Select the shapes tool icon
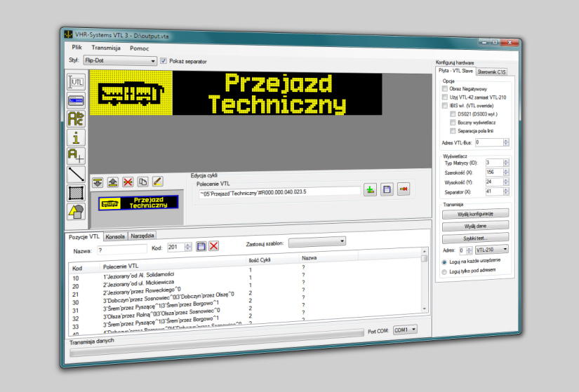The height and width of the screenshot is (392, 579). 76,212
